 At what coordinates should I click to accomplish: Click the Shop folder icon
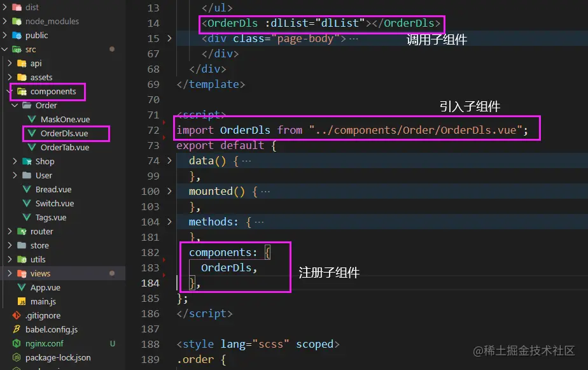coord(27,161)
